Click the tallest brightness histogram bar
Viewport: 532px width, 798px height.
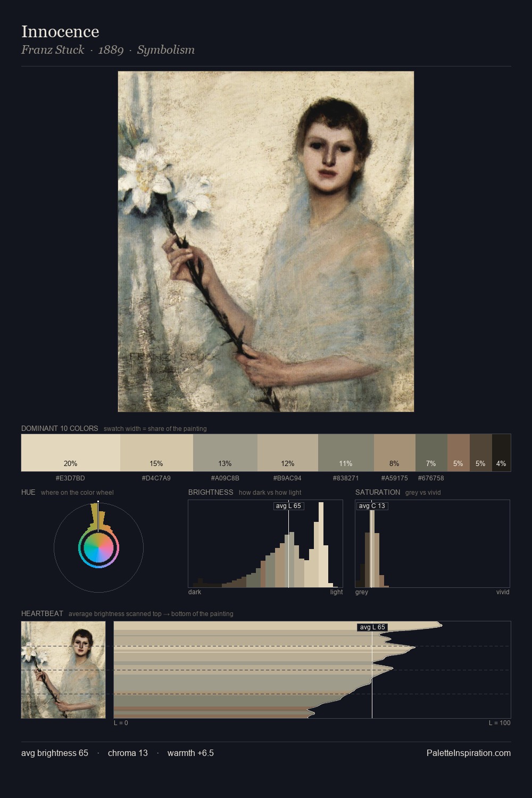(321, 545)
